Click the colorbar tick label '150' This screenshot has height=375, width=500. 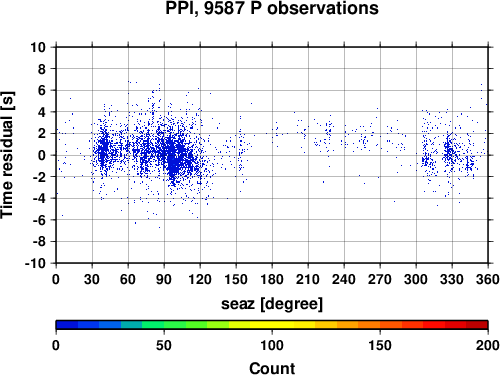380,345
